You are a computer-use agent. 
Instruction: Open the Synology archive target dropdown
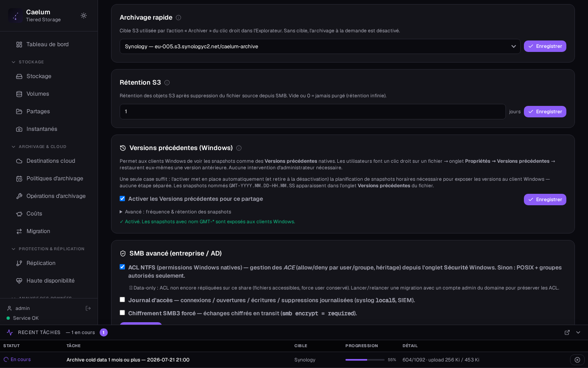[x=320, y=47]
